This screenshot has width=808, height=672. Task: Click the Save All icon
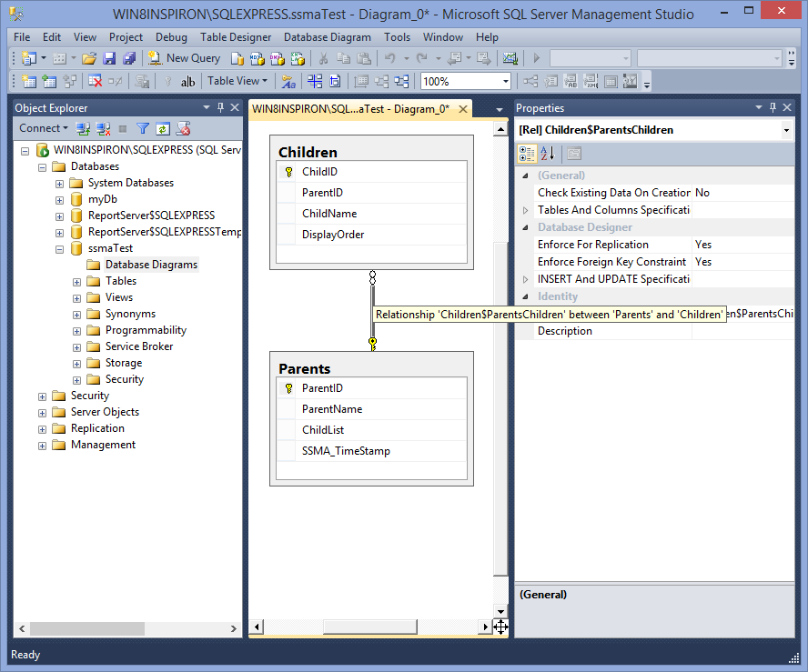point(129,58)
